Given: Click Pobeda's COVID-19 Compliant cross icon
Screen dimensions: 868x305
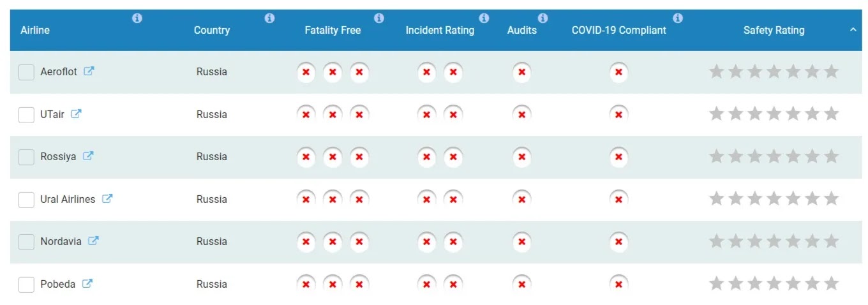Looking at the screenshot, I should pos(618,285).
